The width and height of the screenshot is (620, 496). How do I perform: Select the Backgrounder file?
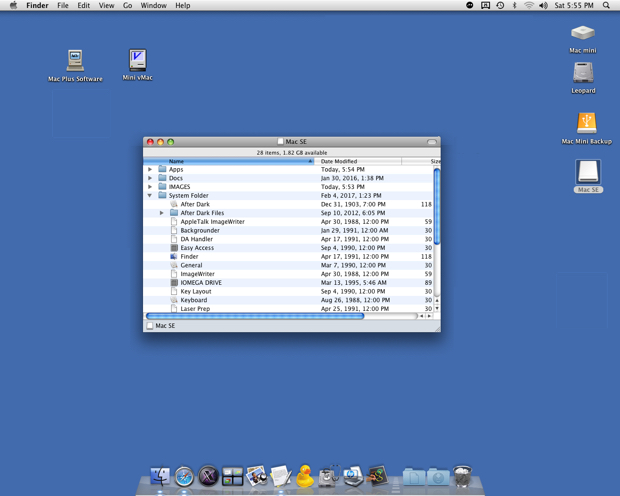(x=288, y=230)
